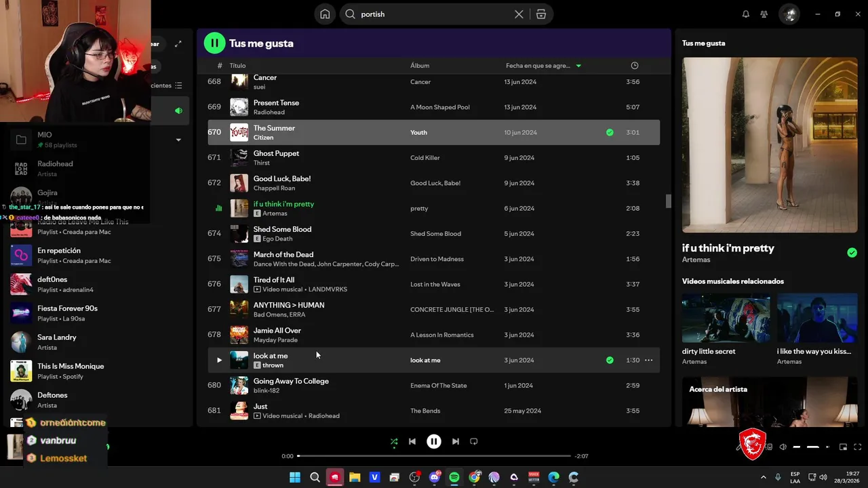Open 'Fiesta Forever 90s' playlist
This screenshot has width=868, height=488.
pyautogui.click(x=95, y=313)
